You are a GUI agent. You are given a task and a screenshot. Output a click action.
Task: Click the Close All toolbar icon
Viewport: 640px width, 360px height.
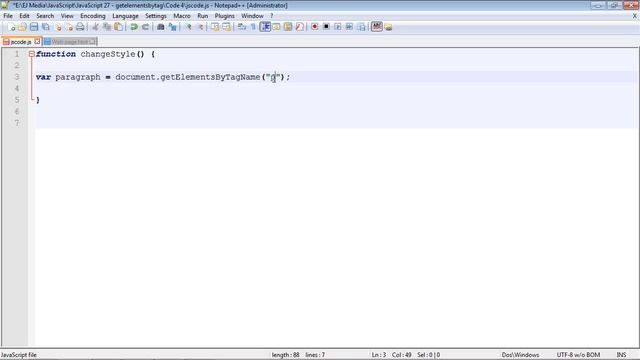tap(69, 27)
